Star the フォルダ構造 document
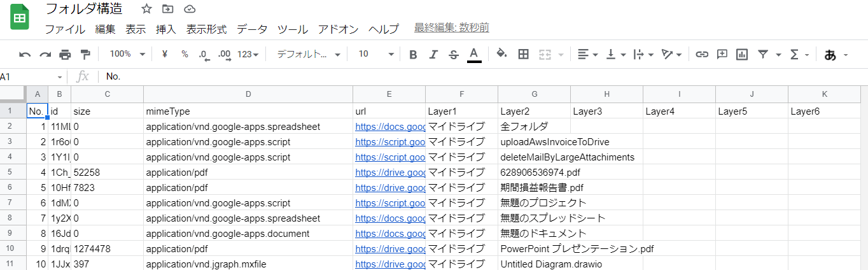Viewport: 868px width, 270px height. pos(146,9)
